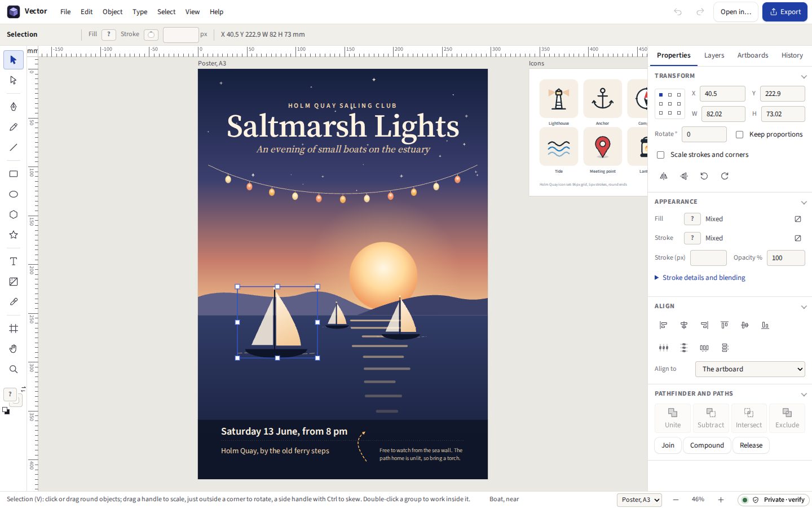Image resolution: width=812 pixels, height=508 pixels.
Task: Select the Pen tool
Action: point(14,107)
